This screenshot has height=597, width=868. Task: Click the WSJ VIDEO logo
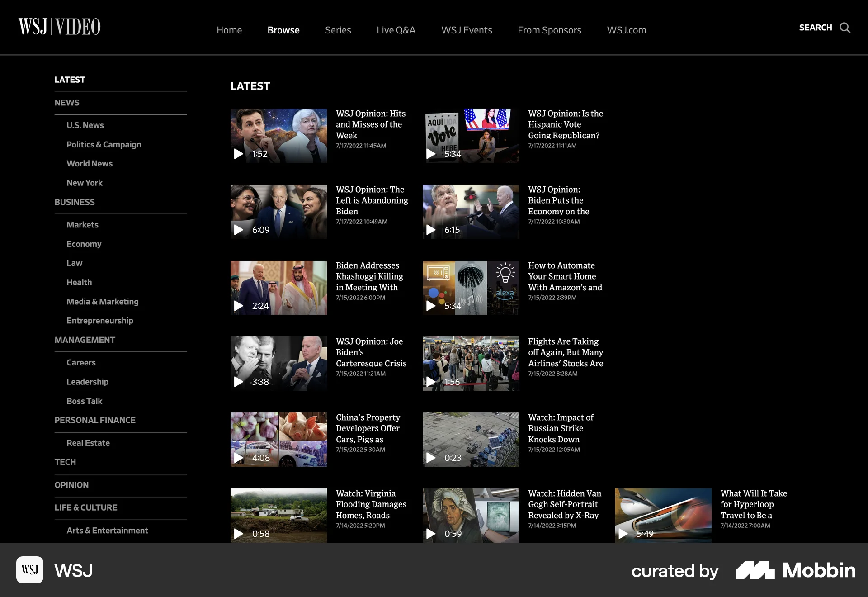(59, 27)
